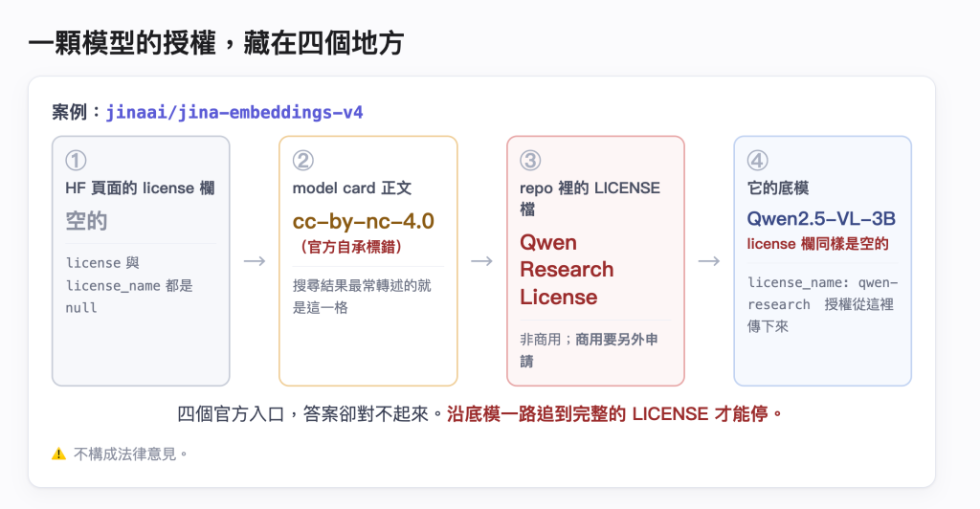Open the jinaai/jina-embeddings-v4 model name

tap(234, 112)
